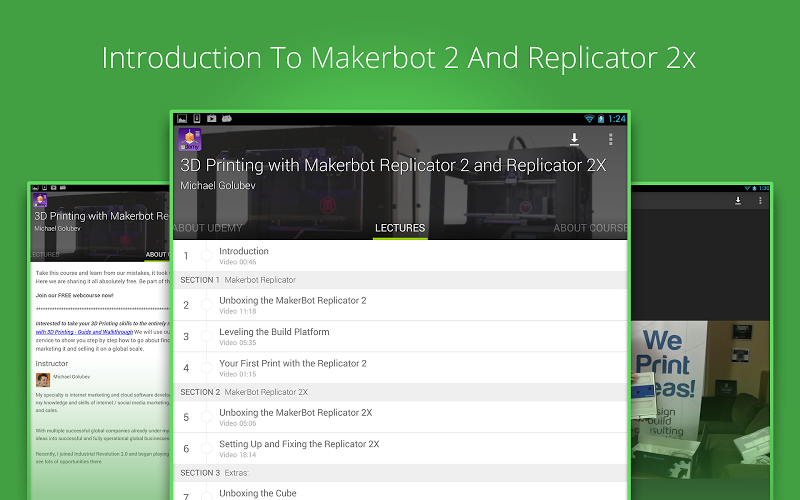Mark lecture 3 progress circle
The width and height of the screenshot is (800, 500).
[207, 337]
